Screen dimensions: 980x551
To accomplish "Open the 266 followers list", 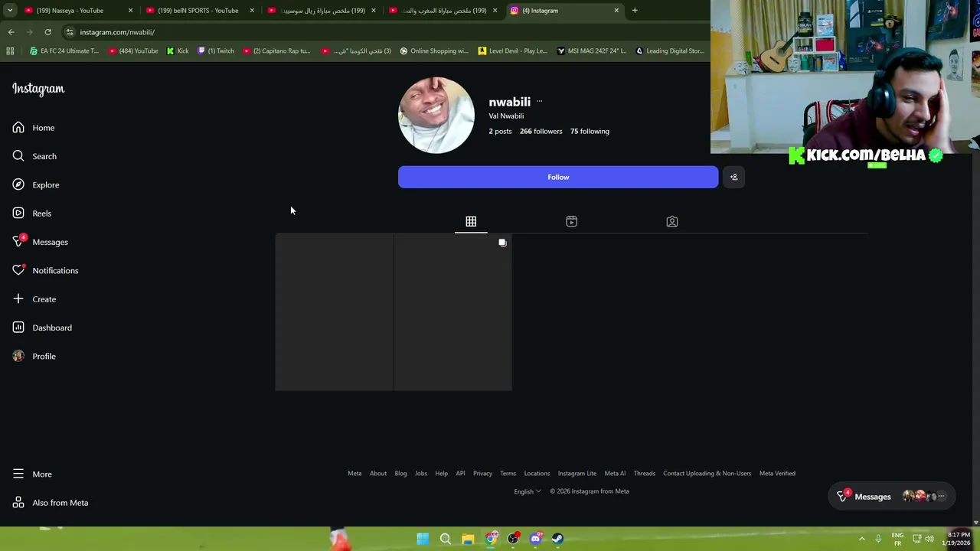I will point(541,131).
